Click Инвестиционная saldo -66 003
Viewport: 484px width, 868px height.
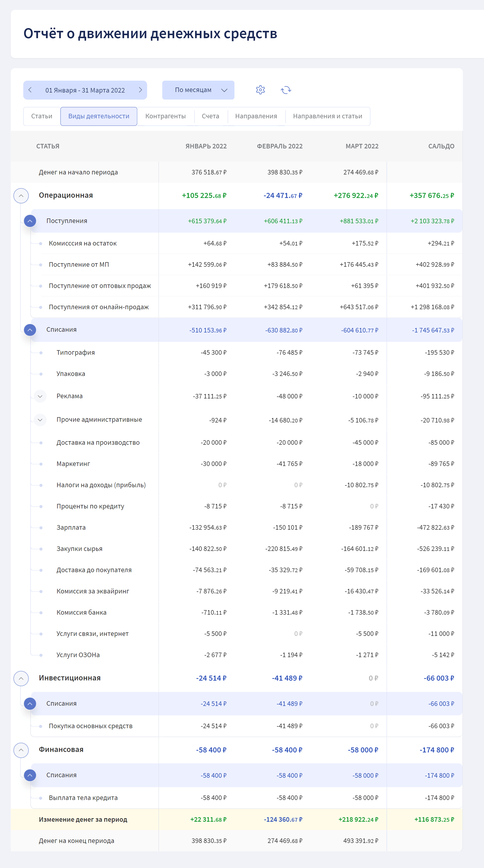click(x=439, y=678)
